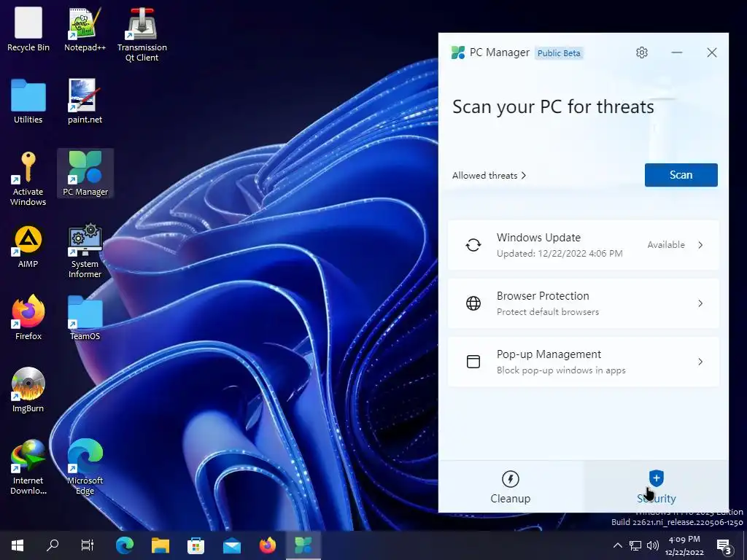Open the network tray icon
Image resolution: width=747 pixels, height=560 pixels.
(x=635, y=545)
